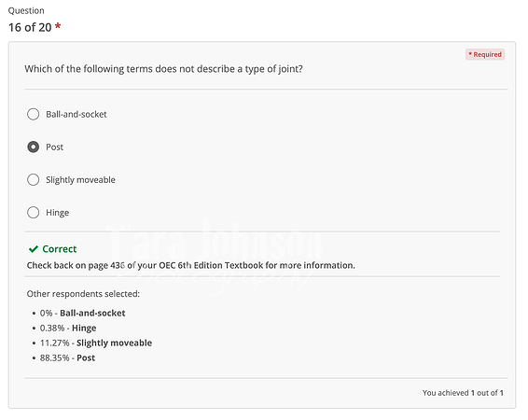This screenshot has width=528, height=420.
Task: Click the green Correct feedback text
Action: click(x=60, y=249)
